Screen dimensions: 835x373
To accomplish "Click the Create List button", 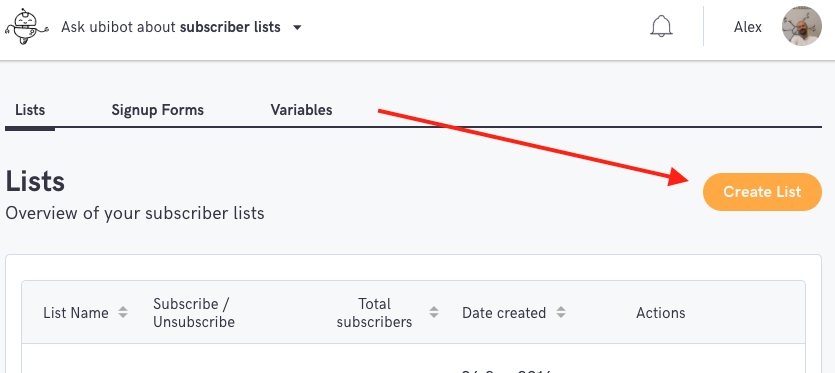I will click(x=762, y=192).
